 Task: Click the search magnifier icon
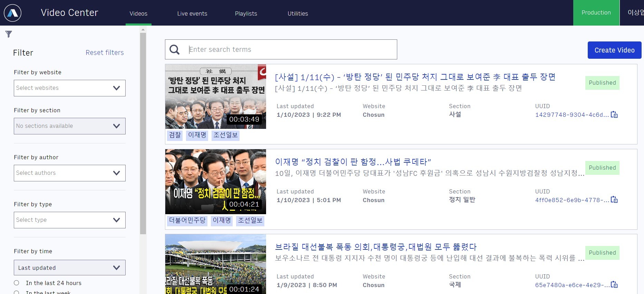(x=175, y=50)
